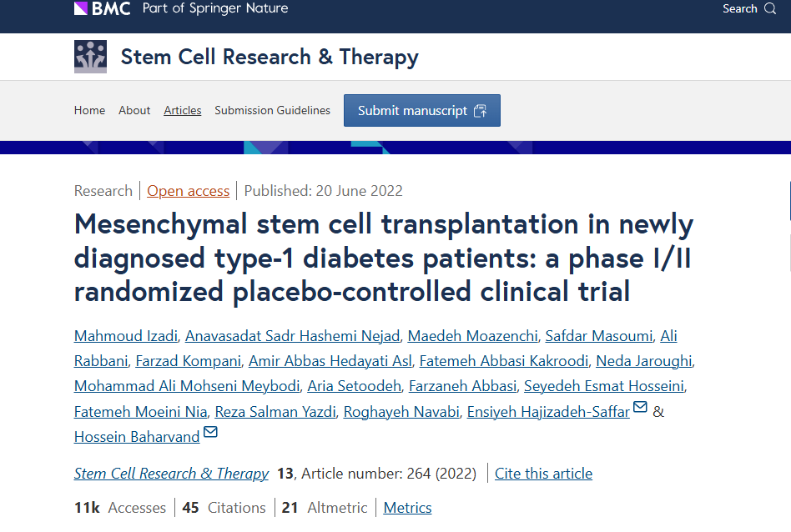Click email envelope icon after Hossein Baharvand
The height and width of the screenshot is (532, 791).
tap(210, 432)
